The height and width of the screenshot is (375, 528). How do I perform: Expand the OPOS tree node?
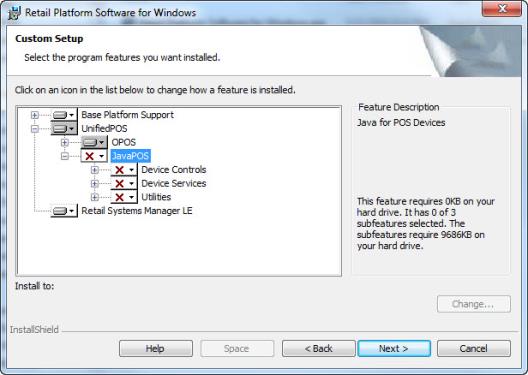click(x=65, y=142)
